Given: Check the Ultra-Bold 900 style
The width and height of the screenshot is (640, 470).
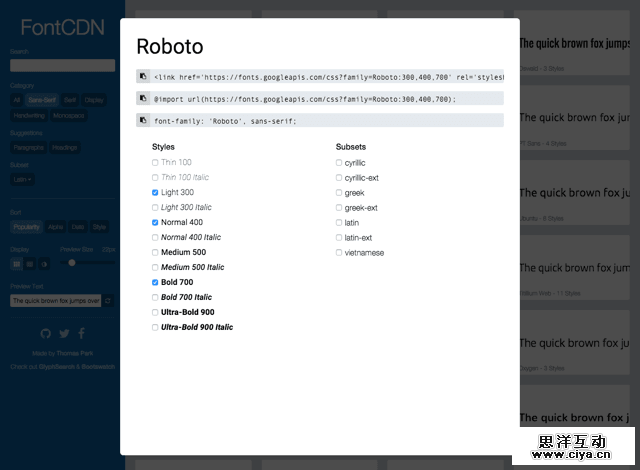Looking at the screenshot, I should point(155,313).
